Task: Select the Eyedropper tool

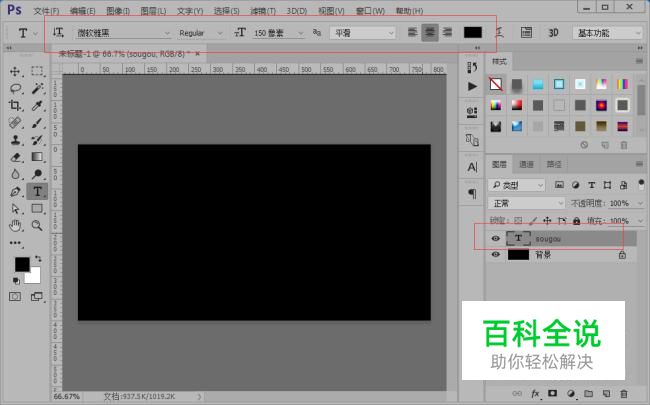Action: coord(37,106)
